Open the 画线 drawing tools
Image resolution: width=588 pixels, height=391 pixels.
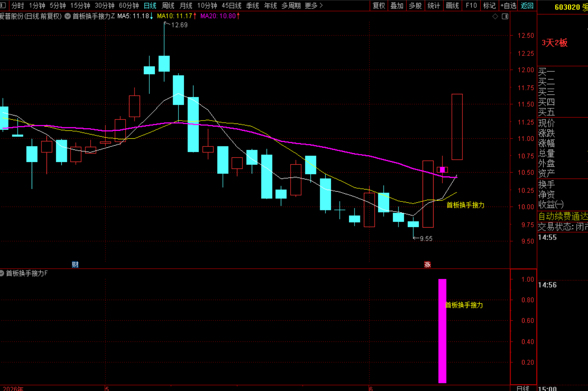pos(452,6)
